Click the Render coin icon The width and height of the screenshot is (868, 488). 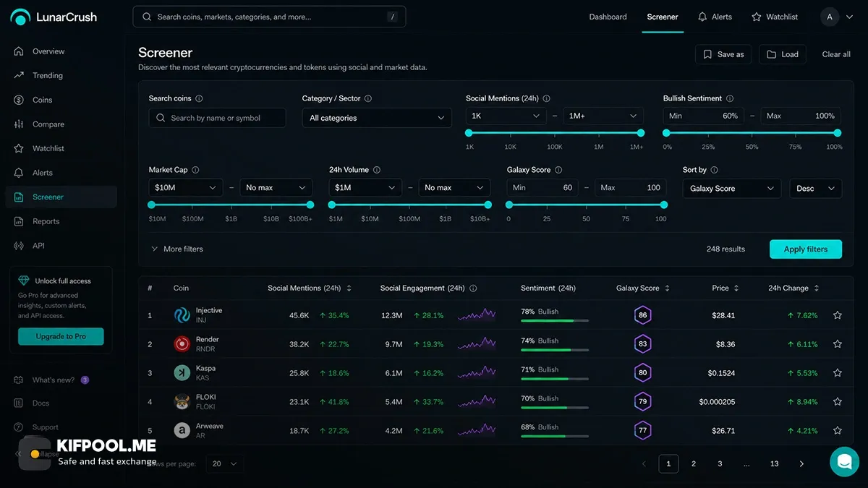[x=182, y=344]
